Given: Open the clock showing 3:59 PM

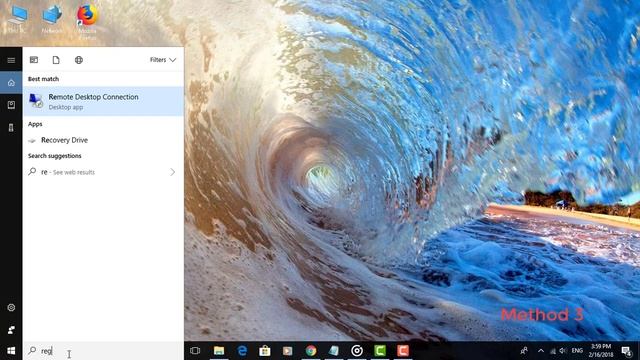Looking at the screenshot, I should pos(601,351).
